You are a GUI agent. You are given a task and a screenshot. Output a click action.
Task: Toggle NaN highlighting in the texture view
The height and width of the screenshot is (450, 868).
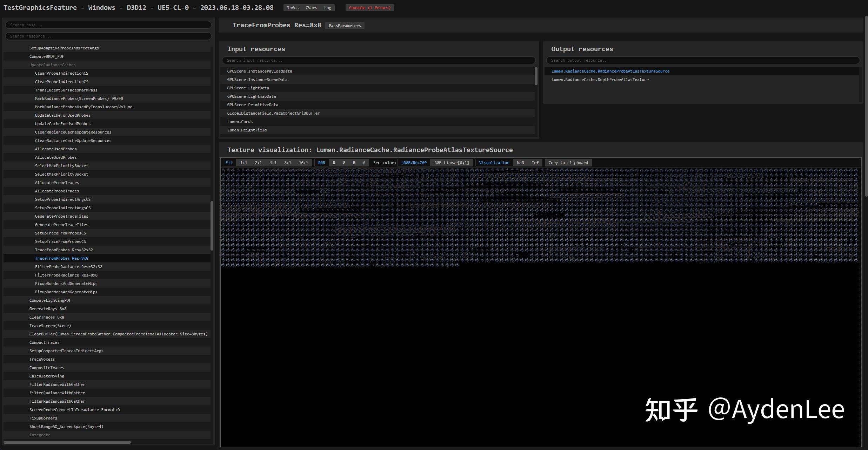[520, 162]
